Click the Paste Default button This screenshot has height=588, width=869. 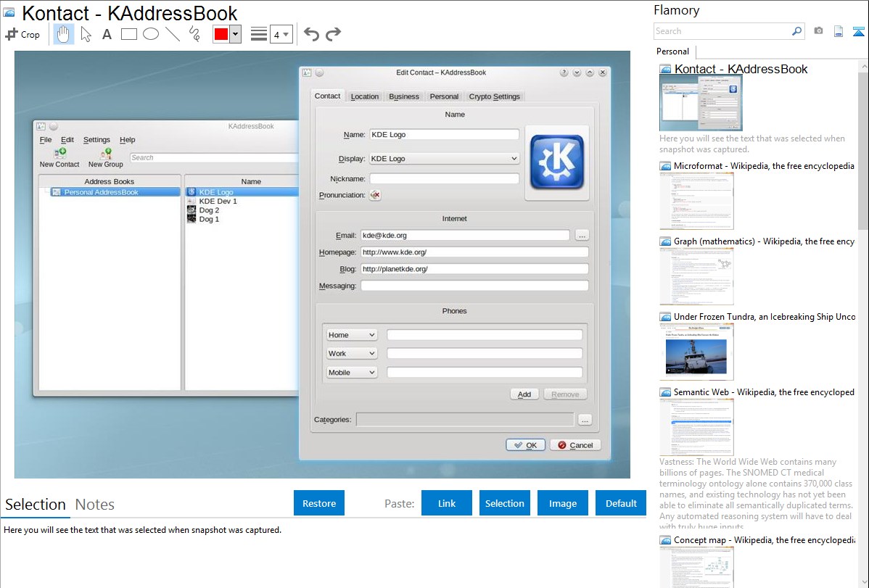click(621, 503)
